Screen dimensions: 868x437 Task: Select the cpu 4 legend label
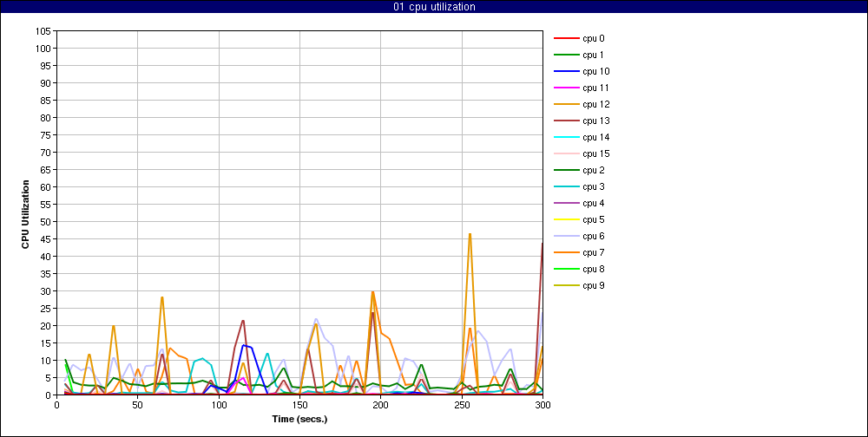(x=594, y=203)
